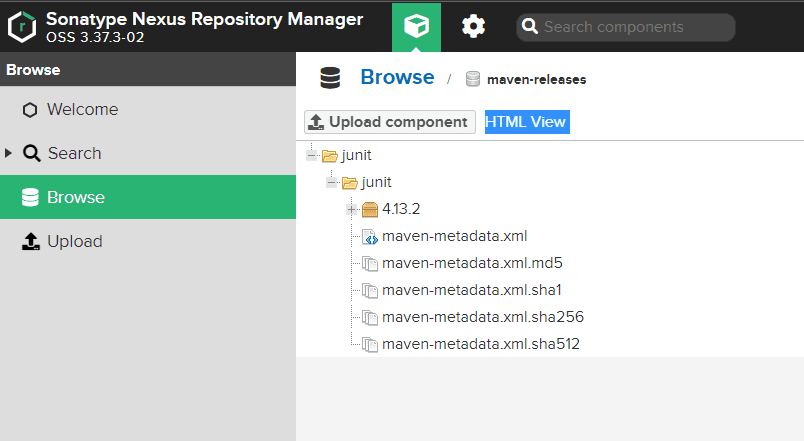
Task: Select Welcome in the left sidebar
Action: click(x=82, y=110)
